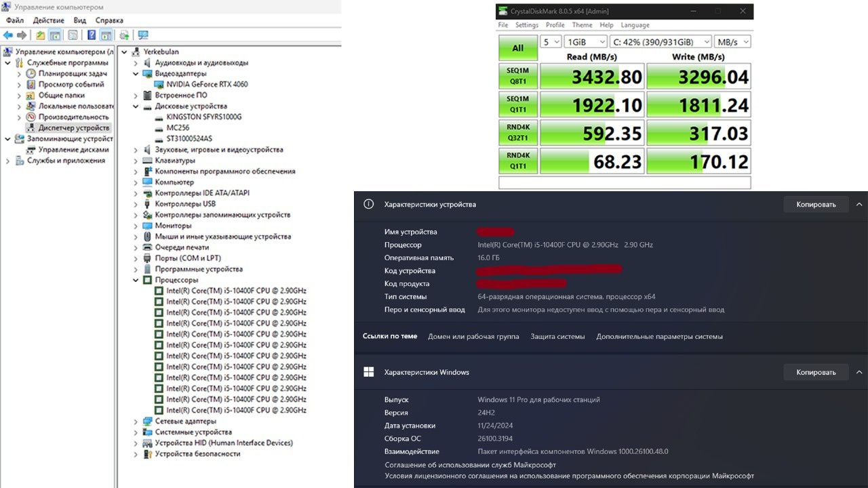Collapse Характеристики устройства section chevron
The image size is (868, 488).
[859, 204]
